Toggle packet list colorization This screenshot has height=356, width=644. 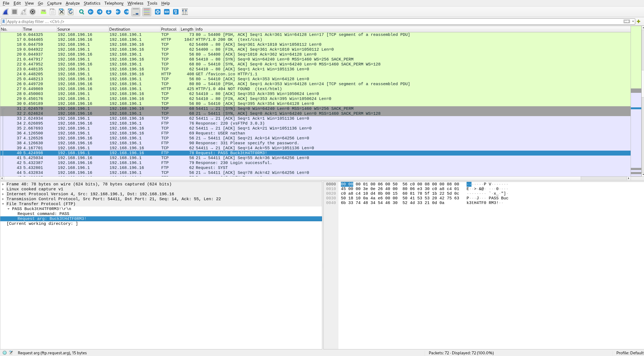pyautogui.click(x=147, y=12)
